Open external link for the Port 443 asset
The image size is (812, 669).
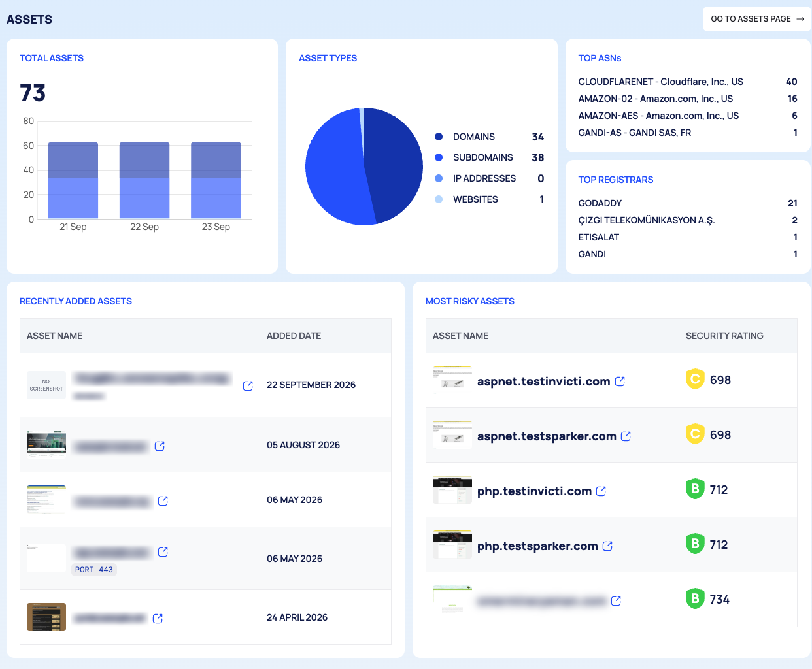click(163, 552)
